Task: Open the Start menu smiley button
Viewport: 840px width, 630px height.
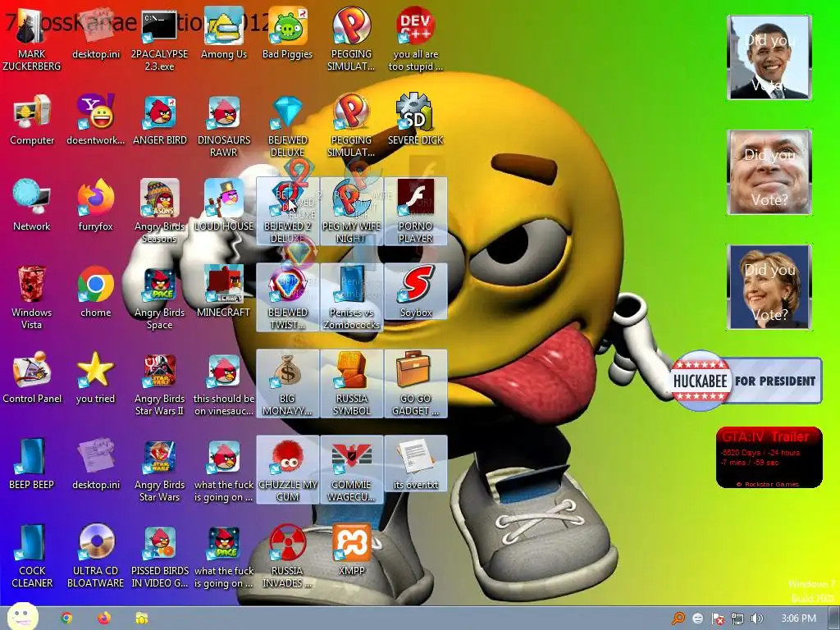Action: (22, 617)
